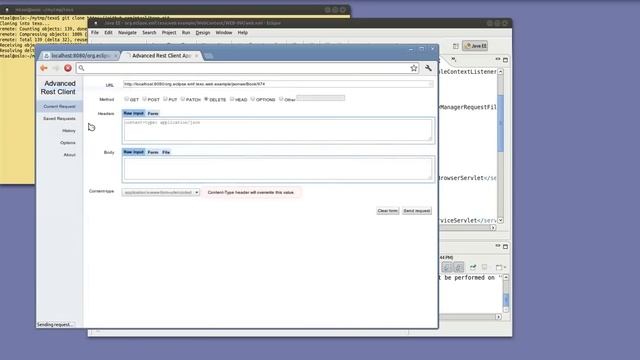
Task: Open Eclipse Design menu
Action: (203, 33)
